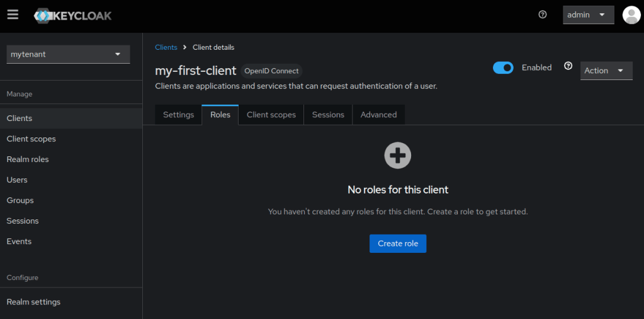Expand the mytenant realm selector
This screenshot has width=644, height=319.
coord(68,54)
